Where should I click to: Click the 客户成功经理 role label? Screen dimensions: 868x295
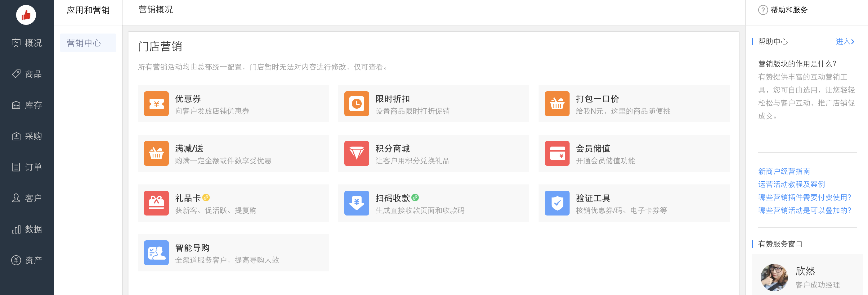pyautogui.click(x=817, y=285)
